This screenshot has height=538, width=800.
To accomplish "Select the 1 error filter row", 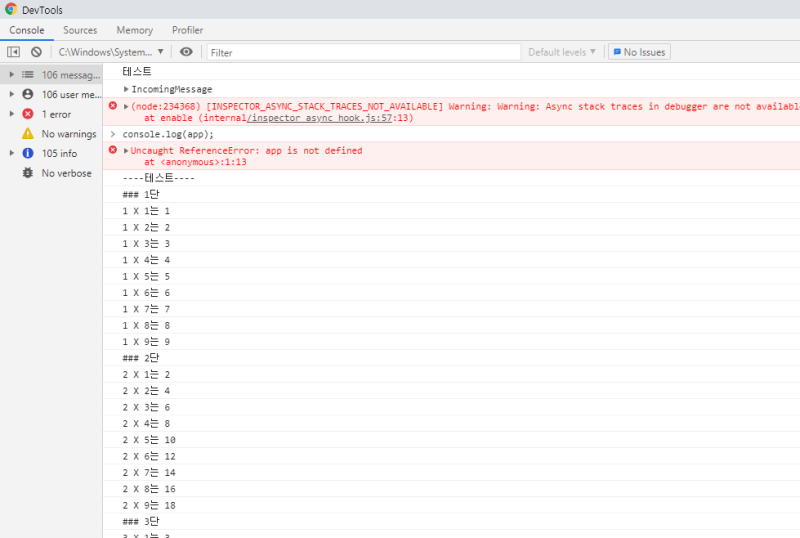I will (x=55, y=114).
